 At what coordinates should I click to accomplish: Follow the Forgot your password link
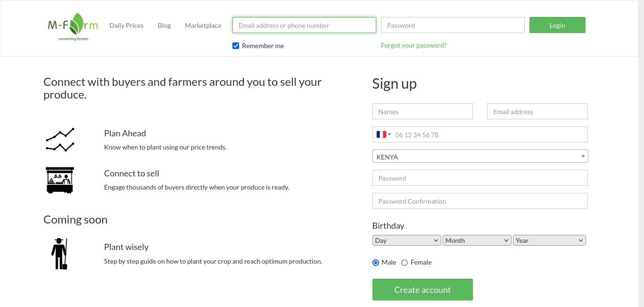413,45
